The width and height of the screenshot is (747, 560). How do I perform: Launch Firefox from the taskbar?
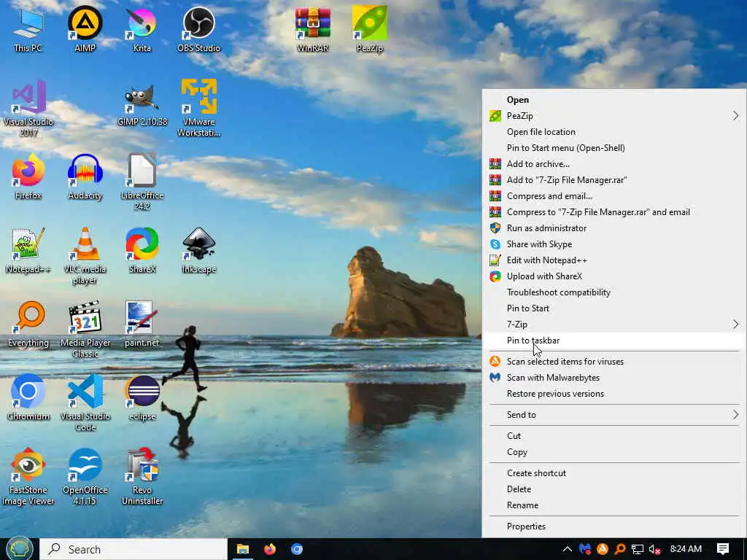click(x=270, y=549)
